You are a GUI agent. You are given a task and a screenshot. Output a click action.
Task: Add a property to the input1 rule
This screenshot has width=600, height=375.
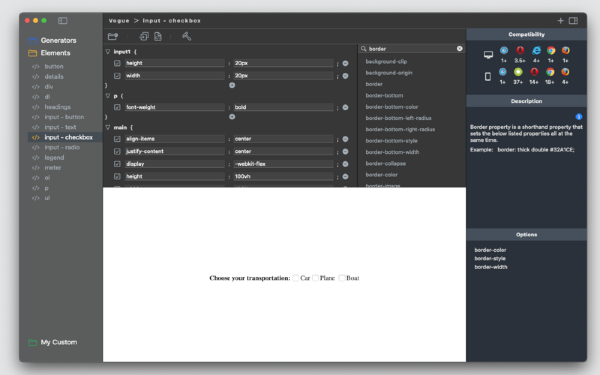(x=232, y=85)
